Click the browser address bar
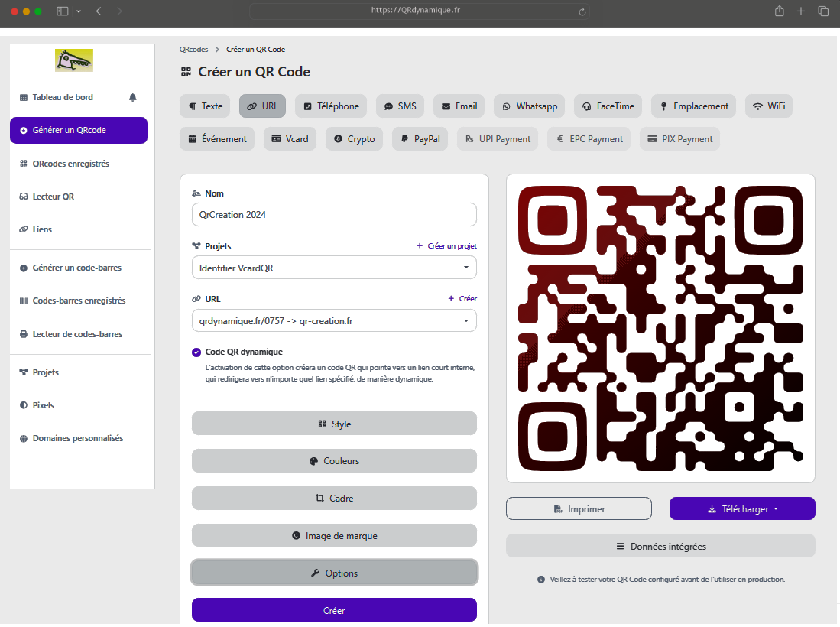Screen dimensions: 840x627 point(420,11)
